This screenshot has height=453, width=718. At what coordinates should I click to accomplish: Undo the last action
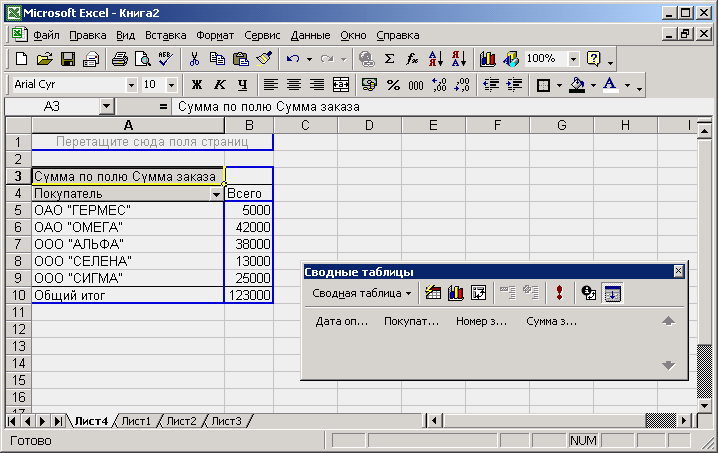coord(293,59)
